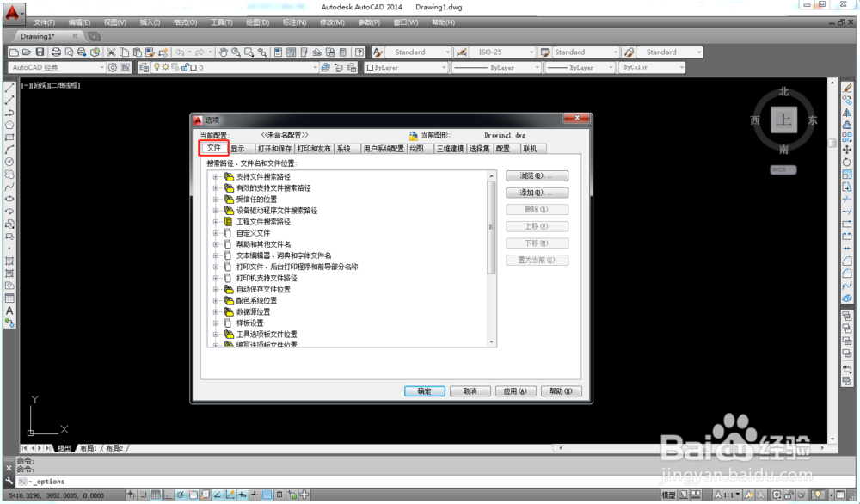
Task: Toggle Object Snap in the status bar
Action: [x=193, y=495]
